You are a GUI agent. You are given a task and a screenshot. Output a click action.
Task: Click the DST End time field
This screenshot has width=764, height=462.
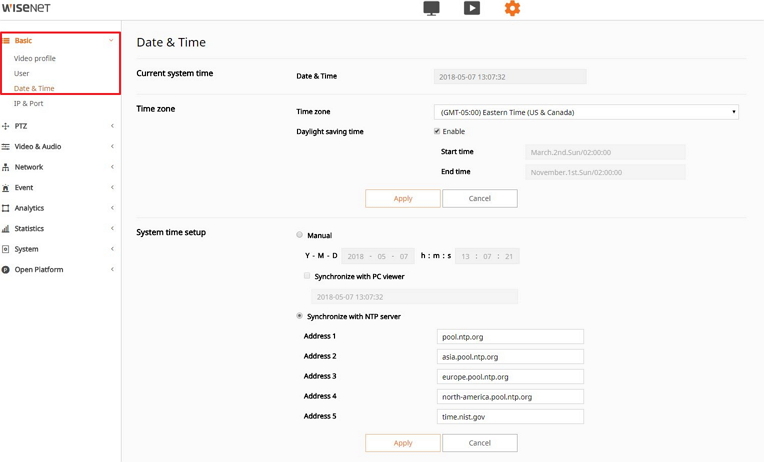[605, 172]
